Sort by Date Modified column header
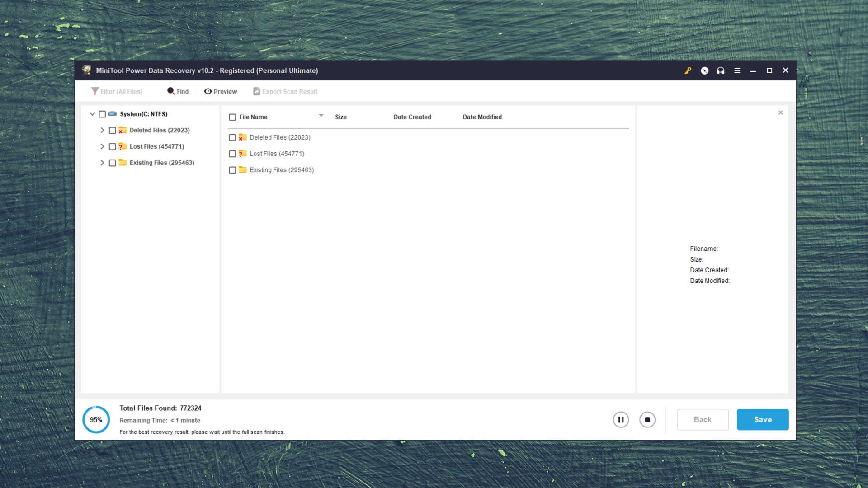The width and height of the screenshot is (868, 488). click(x=482, y=117)
